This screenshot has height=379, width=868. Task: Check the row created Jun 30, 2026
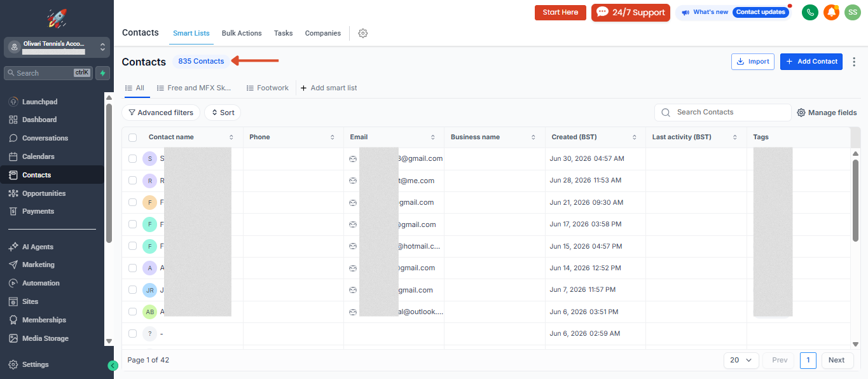pos(132,158)
